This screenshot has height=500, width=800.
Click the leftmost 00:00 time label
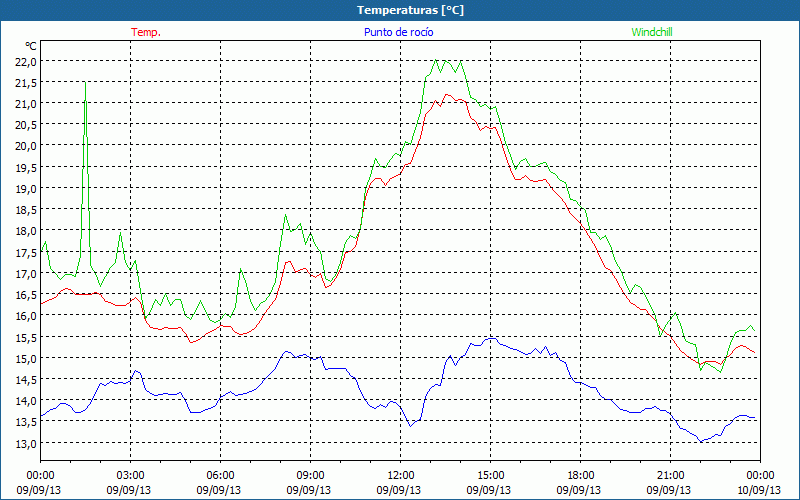click(x=41, y=475)
